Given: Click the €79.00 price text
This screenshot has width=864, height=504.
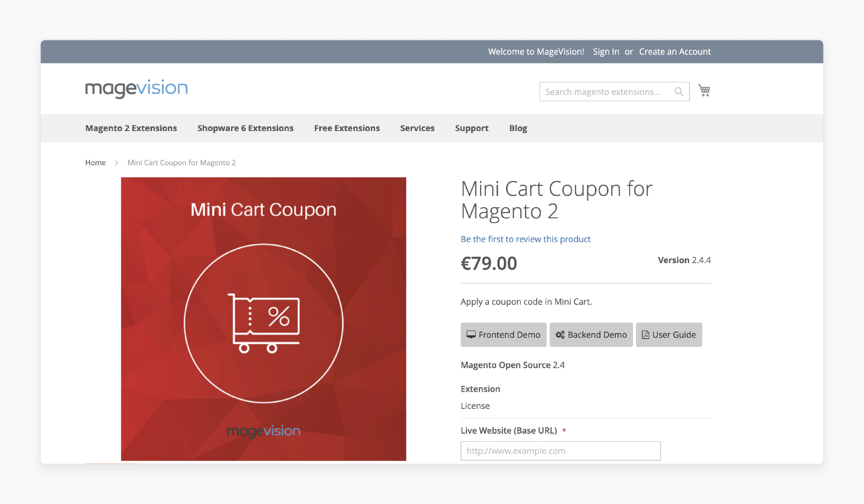Looking at the screenshot, I should (489, 264).
